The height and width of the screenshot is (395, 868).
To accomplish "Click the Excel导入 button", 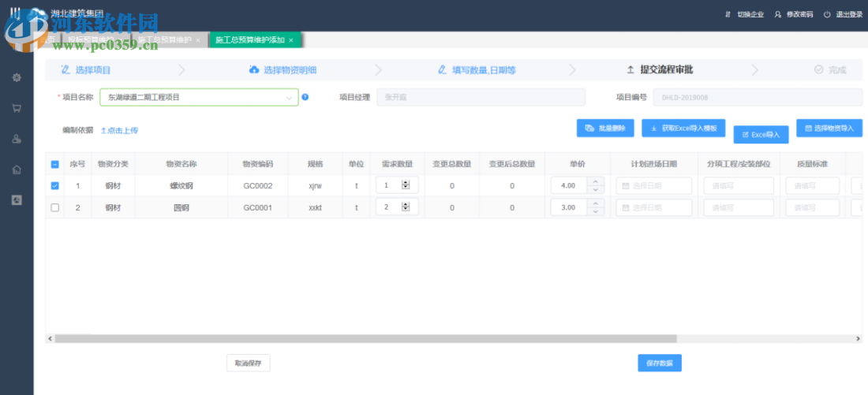I will pos(761,135).
